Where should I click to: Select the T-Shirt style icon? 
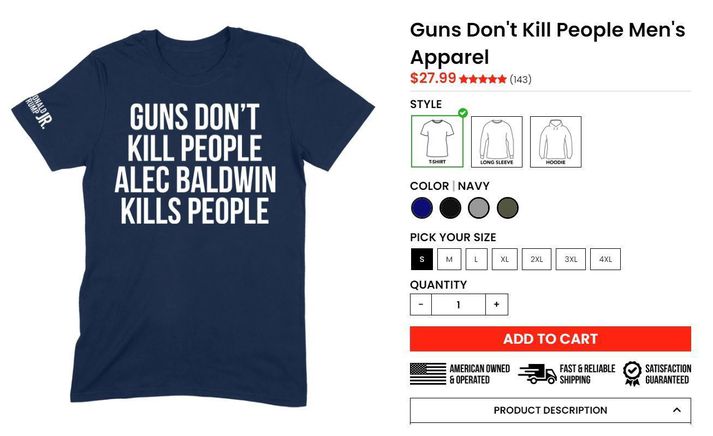(437, 141)
